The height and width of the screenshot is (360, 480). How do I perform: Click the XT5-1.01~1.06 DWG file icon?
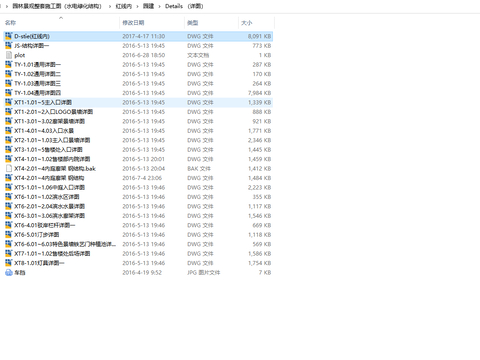tap(9, 187)
